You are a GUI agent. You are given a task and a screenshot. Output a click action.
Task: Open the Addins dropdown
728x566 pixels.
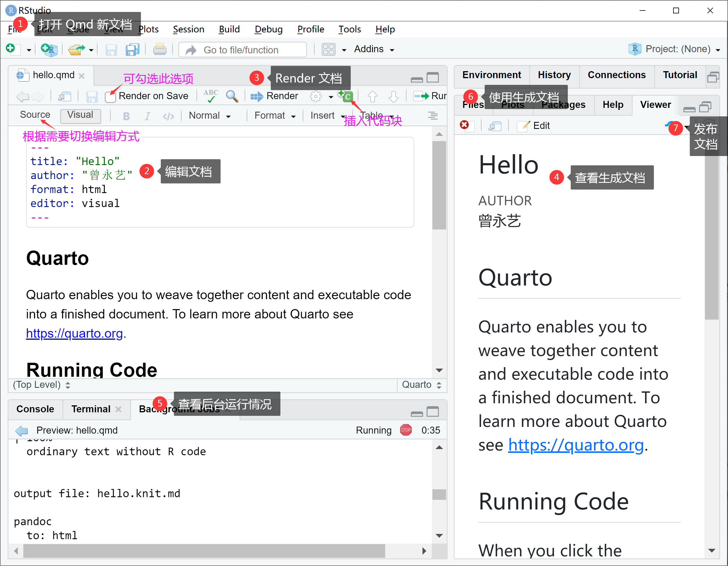tap(374, 49)
